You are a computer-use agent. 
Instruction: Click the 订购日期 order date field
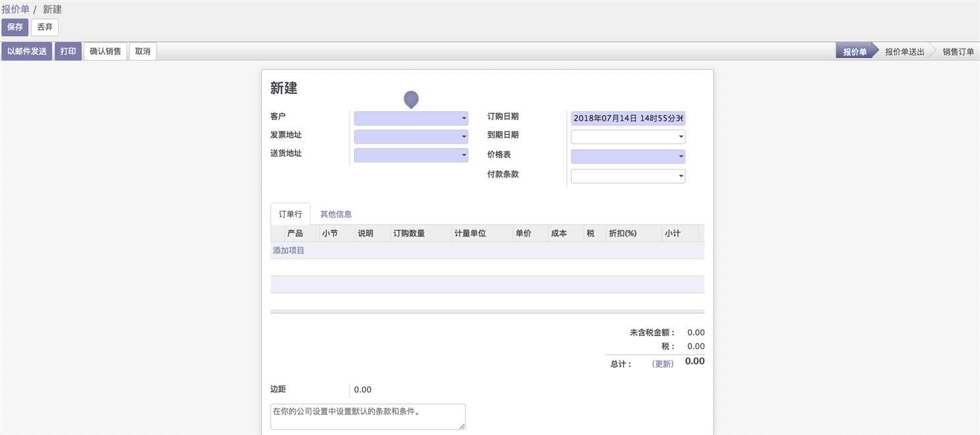click(628, 118)
